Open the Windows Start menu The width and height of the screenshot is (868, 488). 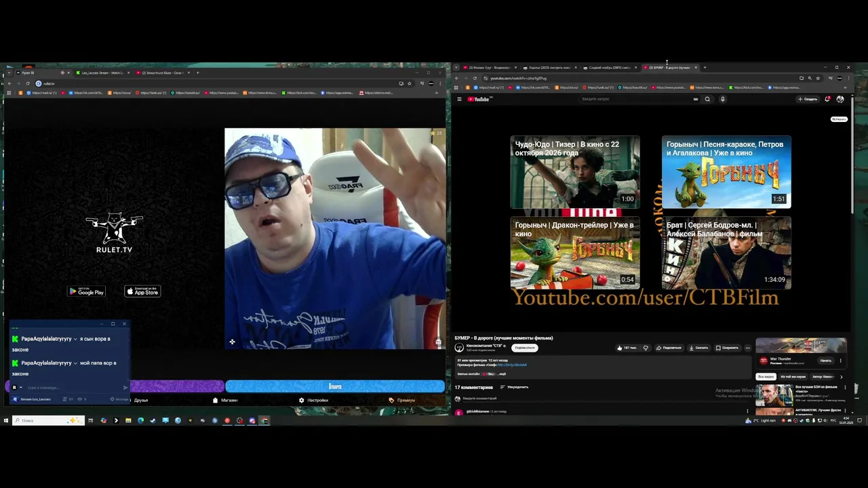pos(5,420)
